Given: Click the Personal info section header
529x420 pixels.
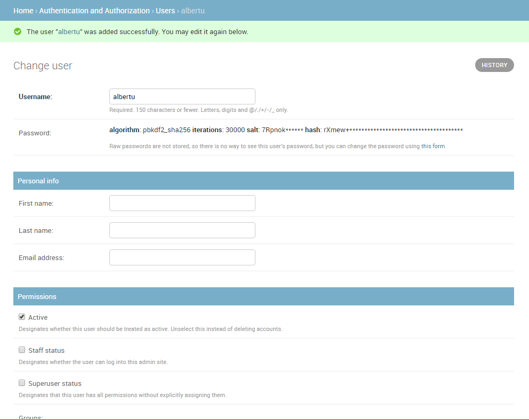Looking at the screenshot, I should coord(38,181).
